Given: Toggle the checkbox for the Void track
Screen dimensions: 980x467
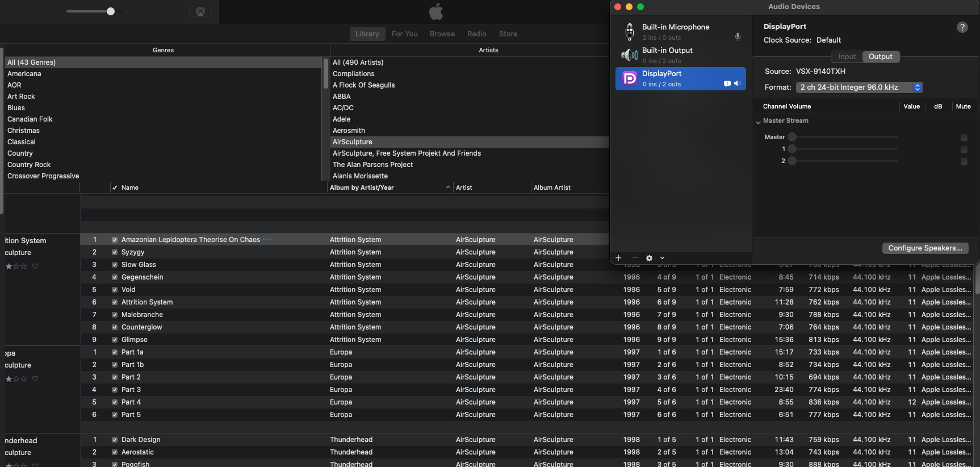Looking at the screenshot, I should click(x=115, y=290).
